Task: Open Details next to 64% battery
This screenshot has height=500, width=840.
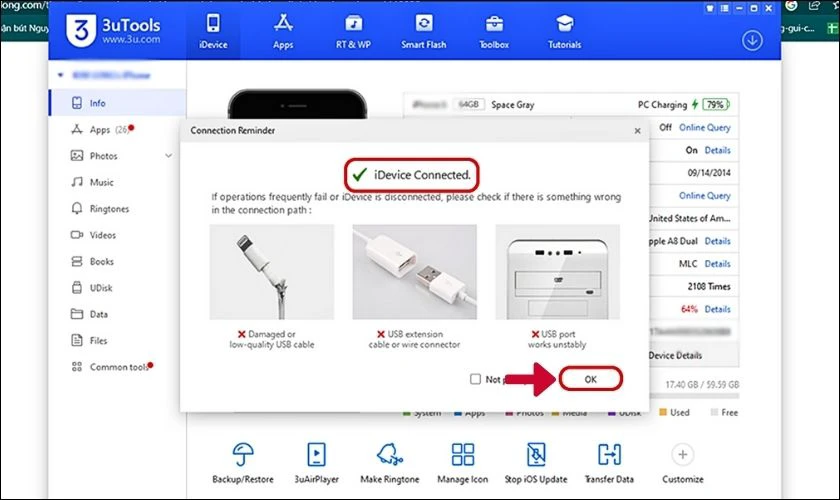Action: tap(717, 309)
